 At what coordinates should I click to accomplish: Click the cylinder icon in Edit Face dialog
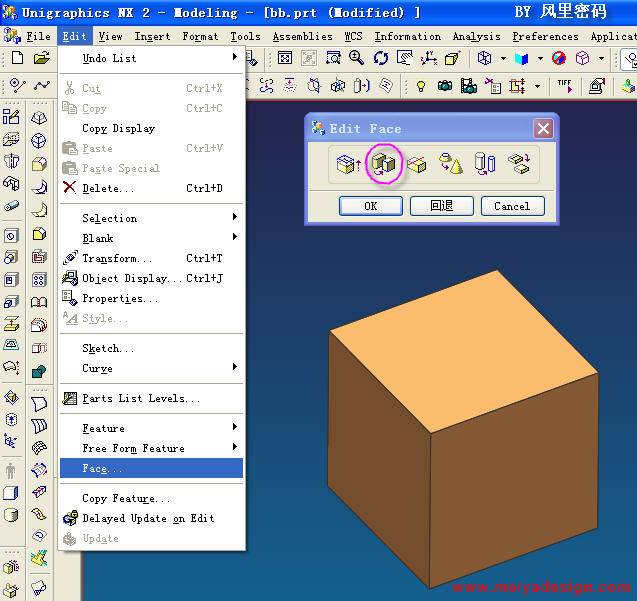(x=485, y=164)
